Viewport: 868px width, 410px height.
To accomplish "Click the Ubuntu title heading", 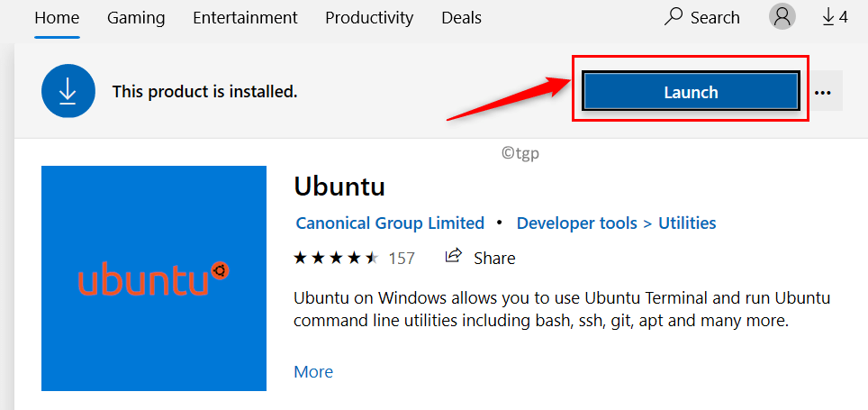I will 339,187.
